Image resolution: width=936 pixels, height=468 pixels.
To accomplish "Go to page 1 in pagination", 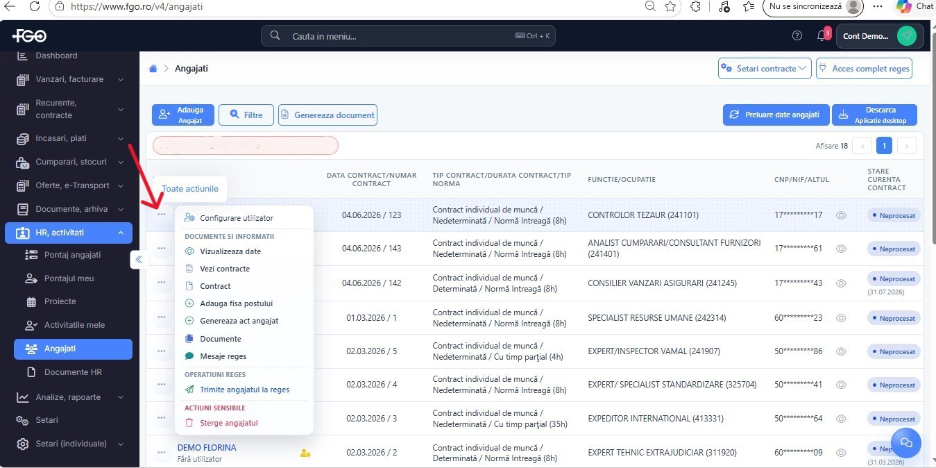I will point(883,146).
